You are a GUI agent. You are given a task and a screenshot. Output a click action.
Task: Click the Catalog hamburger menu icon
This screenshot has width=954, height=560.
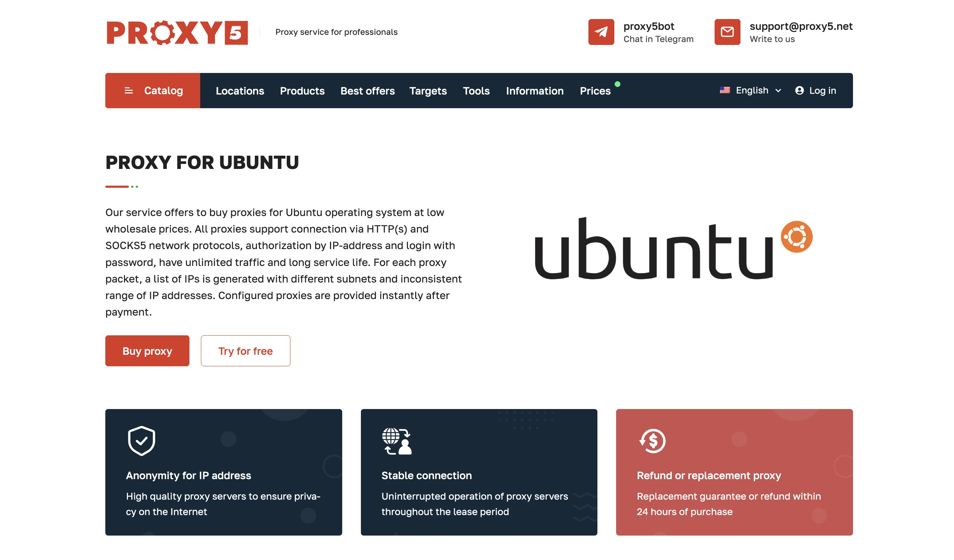129,91
